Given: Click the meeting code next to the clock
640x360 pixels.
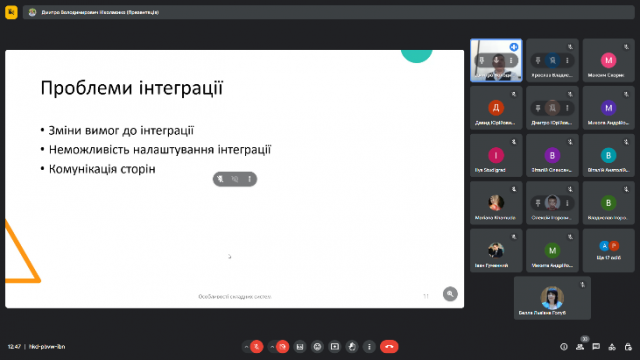Looking at the screenshot, I should click(47, 347).
